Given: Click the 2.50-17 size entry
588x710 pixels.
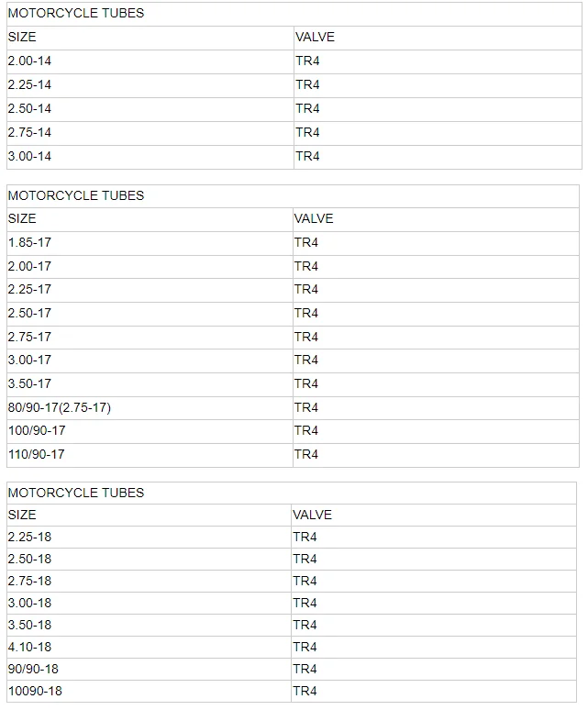Looking at the screenshot, I should 150,314.
